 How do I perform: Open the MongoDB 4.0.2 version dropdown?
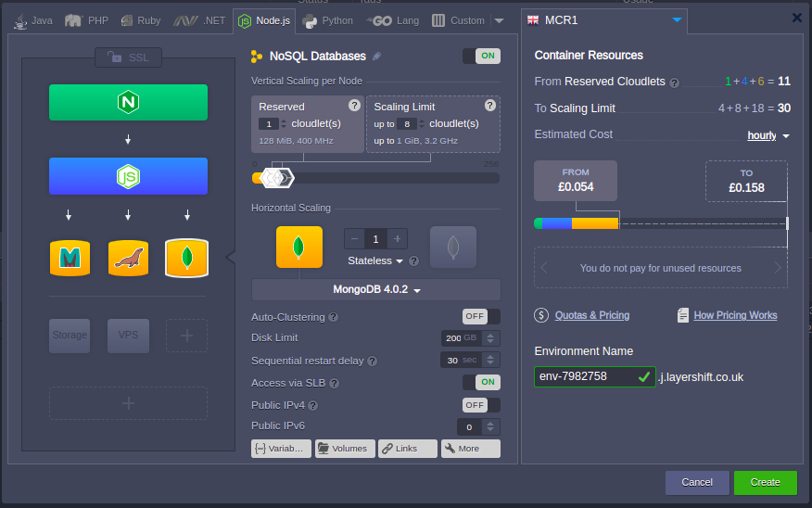[376, 289]
